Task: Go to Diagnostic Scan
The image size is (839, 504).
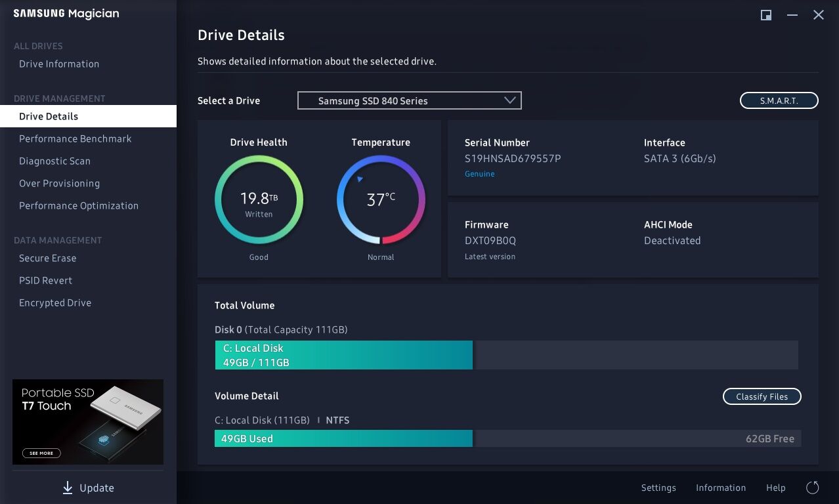Action: click(55, 161)
